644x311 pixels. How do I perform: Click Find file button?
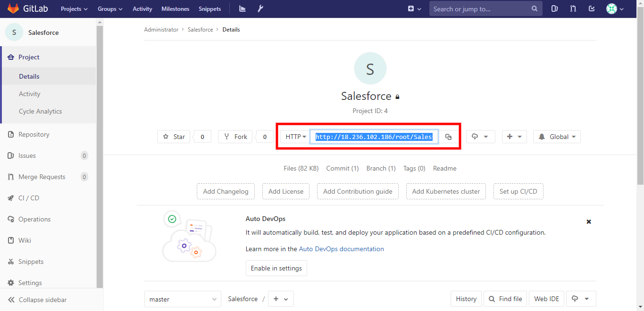click(505, 299)
